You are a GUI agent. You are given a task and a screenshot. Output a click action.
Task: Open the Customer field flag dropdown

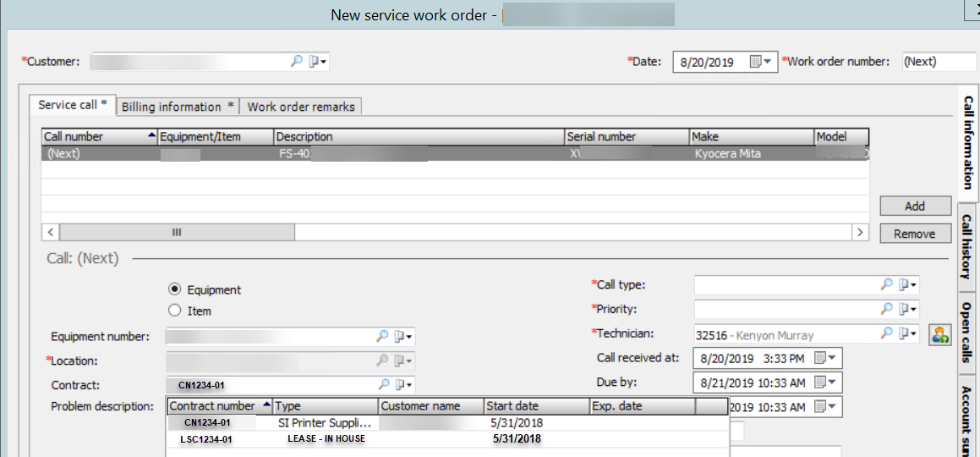[319, 61]
